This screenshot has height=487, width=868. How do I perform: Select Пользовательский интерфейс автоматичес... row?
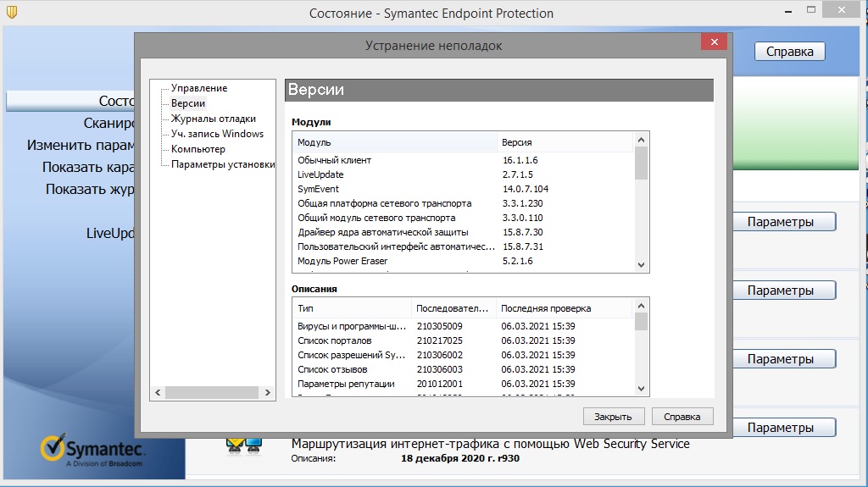(464, 246)
